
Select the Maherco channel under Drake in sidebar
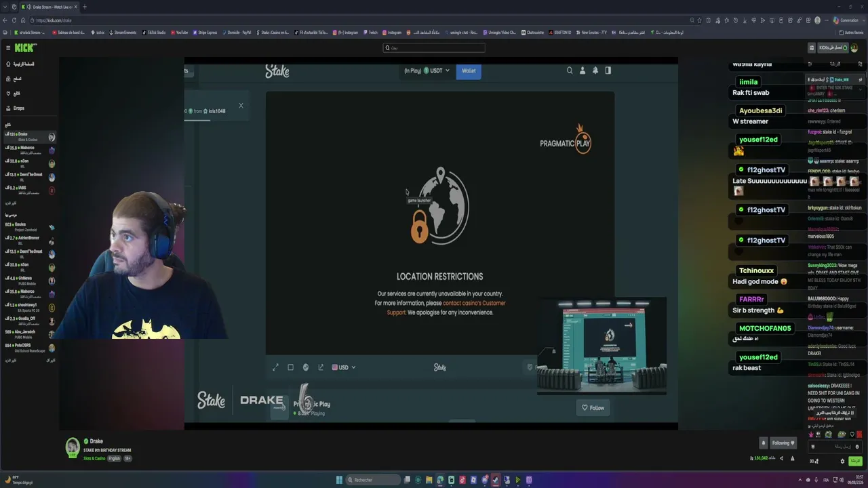(31, 150)
